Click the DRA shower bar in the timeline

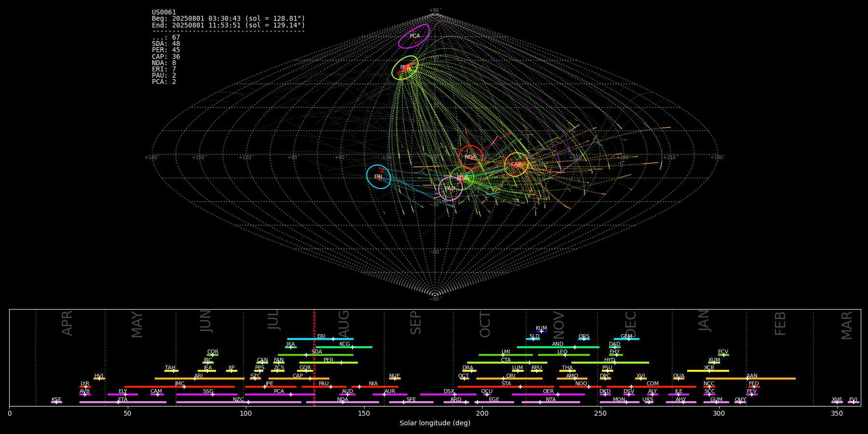click(x=469, y=371)
